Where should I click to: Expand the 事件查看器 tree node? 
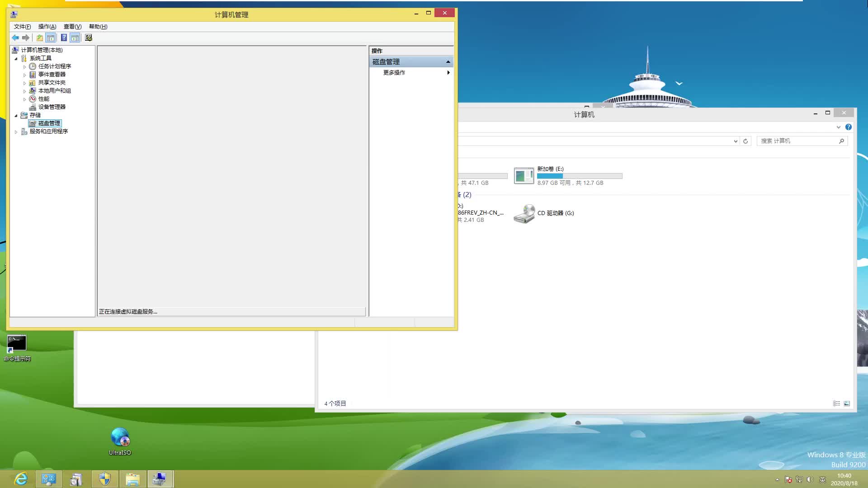point(25,74)
